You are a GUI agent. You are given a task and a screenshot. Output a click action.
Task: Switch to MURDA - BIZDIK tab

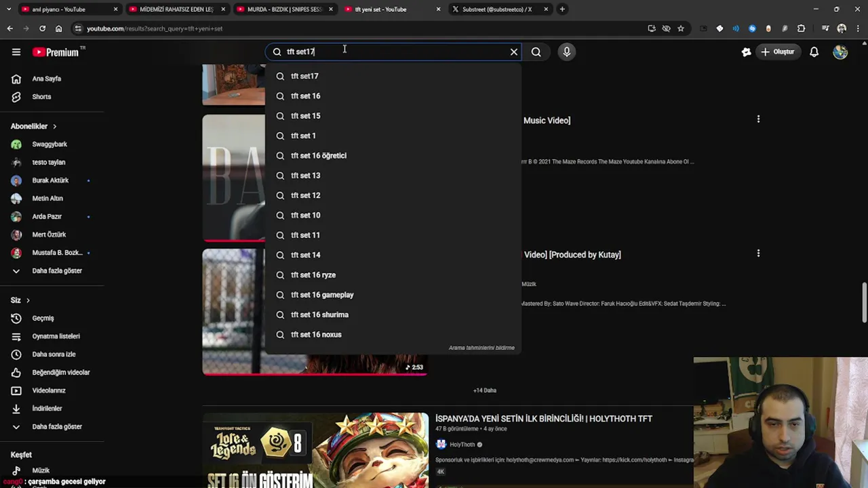click(285, 9)
